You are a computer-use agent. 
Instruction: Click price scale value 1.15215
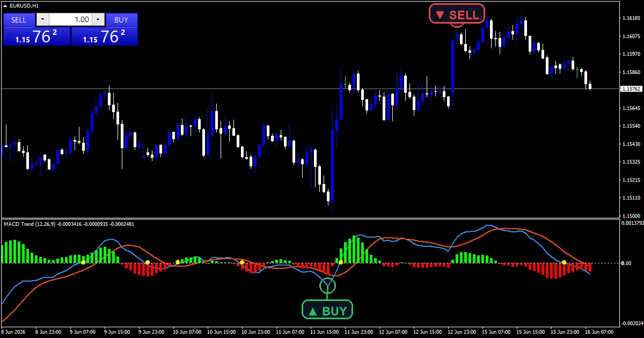631,180
